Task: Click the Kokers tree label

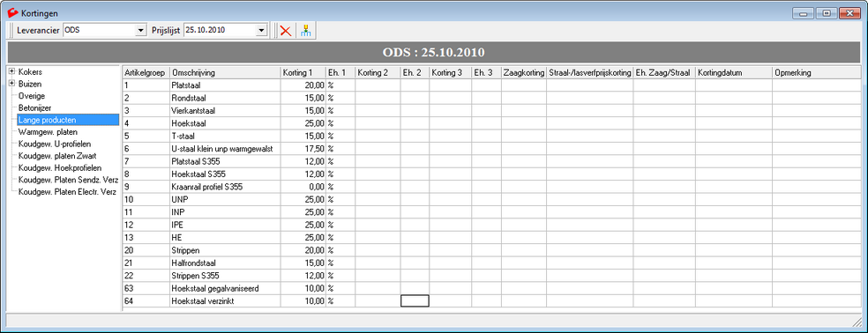Action: 30,72
